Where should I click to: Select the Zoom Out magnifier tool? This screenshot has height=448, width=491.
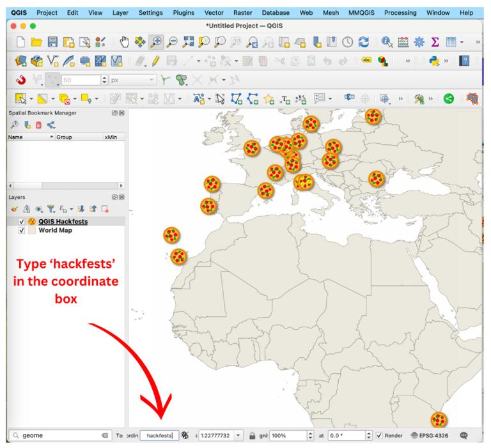tap(172, 42)
